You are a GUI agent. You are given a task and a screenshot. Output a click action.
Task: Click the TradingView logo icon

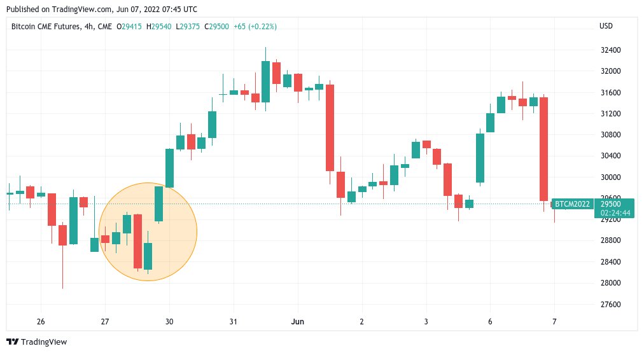13,342
